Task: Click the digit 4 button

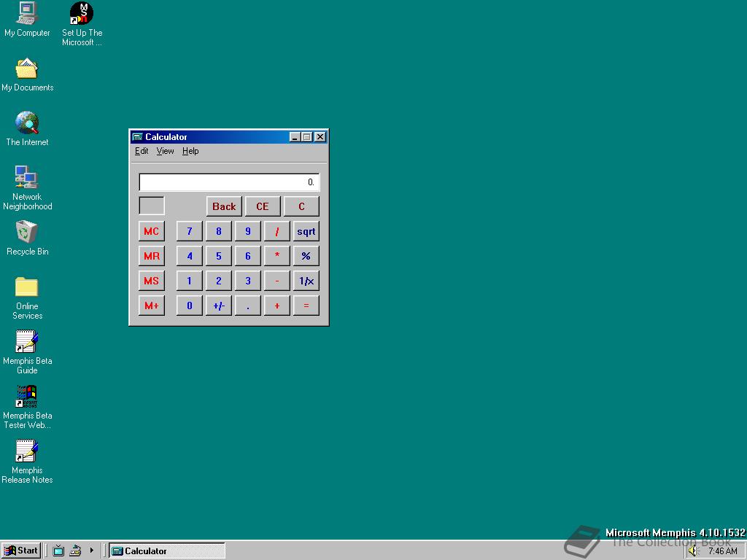Action: coord(190,256)
